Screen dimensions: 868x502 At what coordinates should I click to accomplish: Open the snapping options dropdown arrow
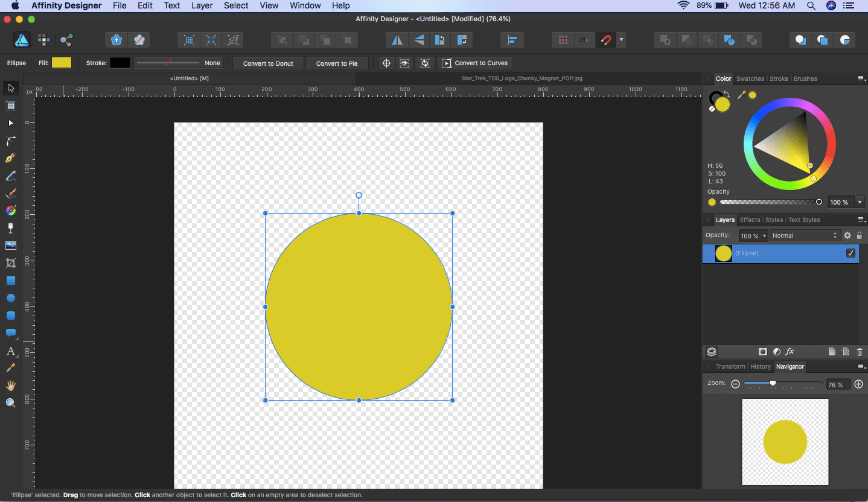coord(621,40)
